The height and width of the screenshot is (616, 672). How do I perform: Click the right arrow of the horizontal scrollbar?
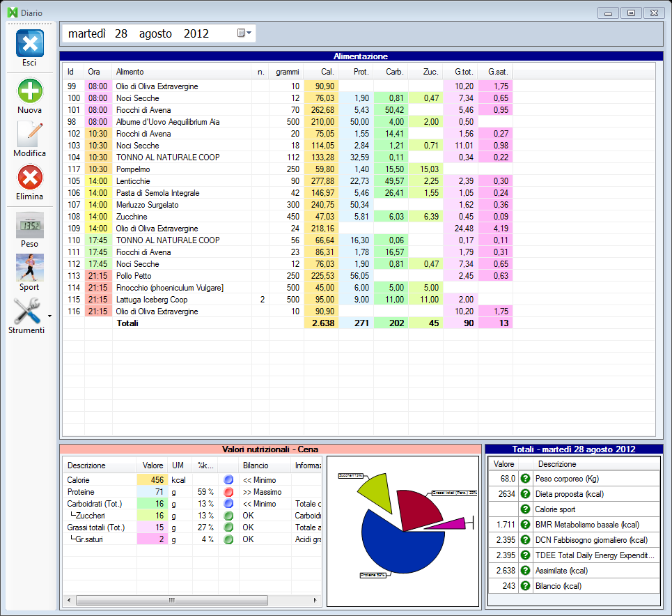(316, 599)
